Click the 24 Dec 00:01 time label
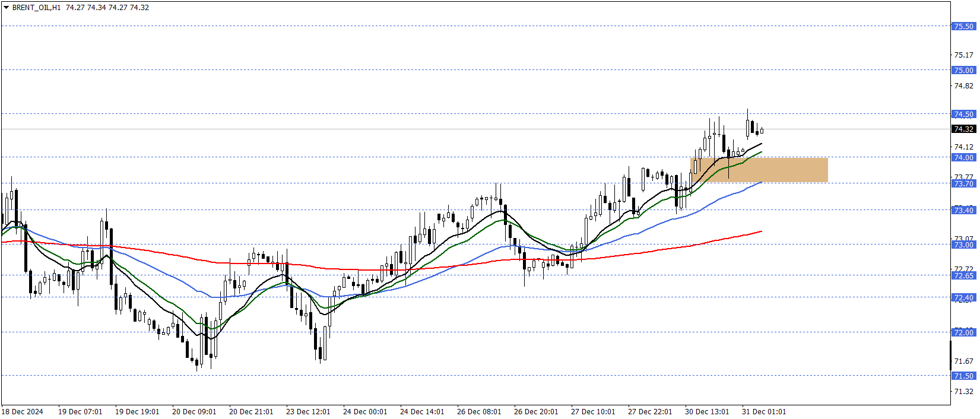The height and width of the screenshot is (419, 980). [365, 411]
